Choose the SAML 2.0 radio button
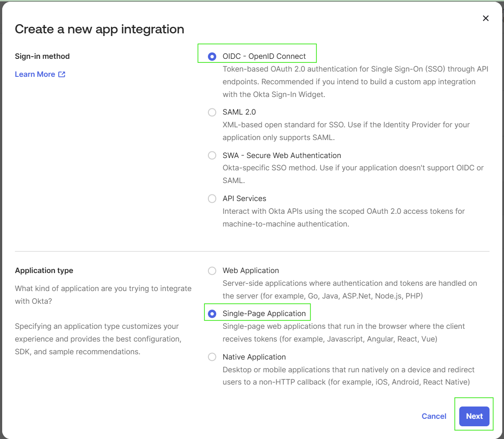504x439 pixels. coord(212,112)
